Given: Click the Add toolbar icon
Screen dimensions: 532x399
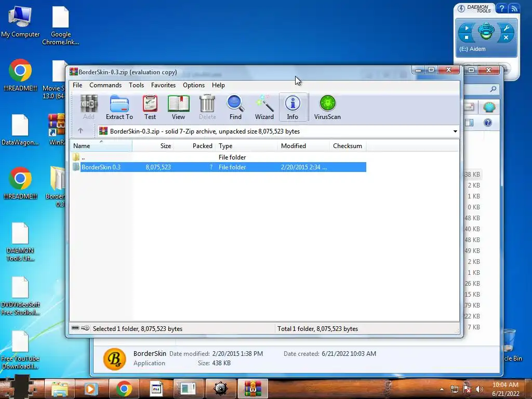Looking at the screenshot, I should pos(88,108).
